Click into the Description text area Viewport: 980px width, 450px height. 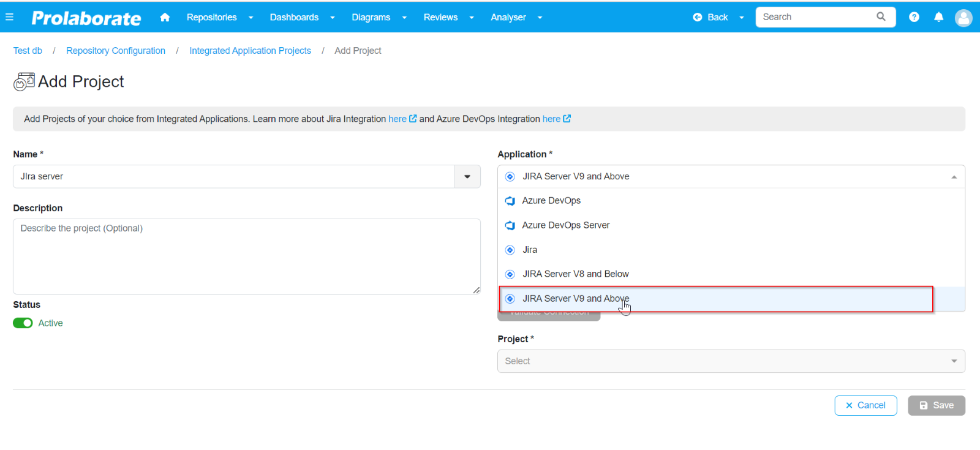coord(247,257)
